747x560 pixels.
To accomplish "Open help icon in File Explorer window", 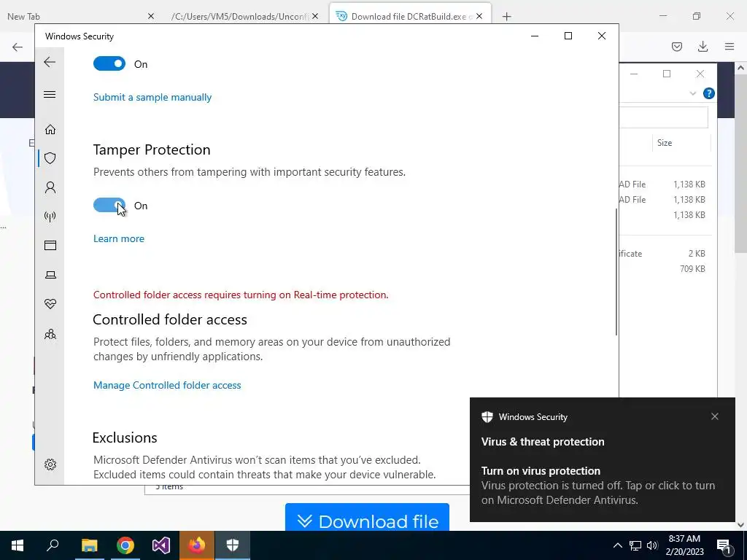I will (x=708, y=93).
